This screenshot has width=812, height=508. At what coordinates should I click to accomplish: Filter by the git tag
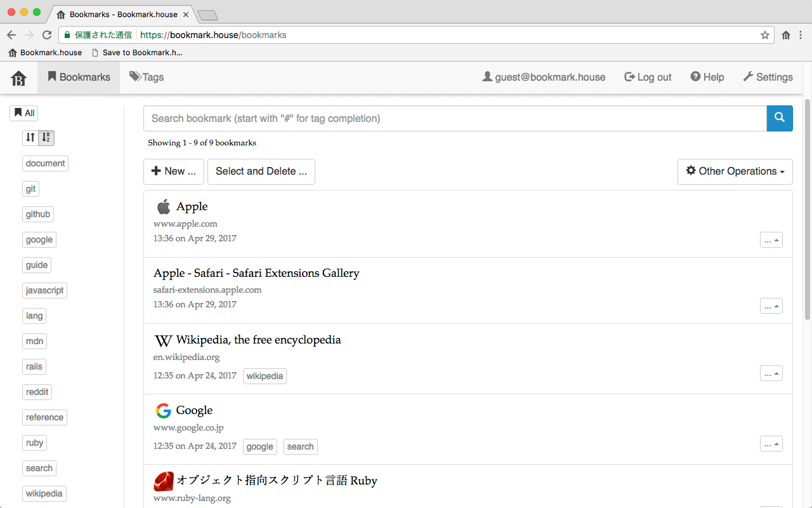pyautogui.click(x=30, y=189)
